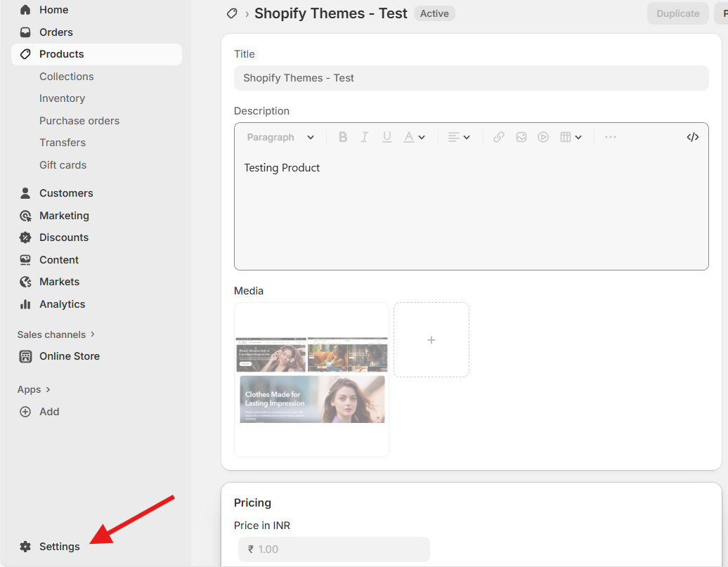Go to Orders in the sidebar
The height and width of the screenshot is (567, 728).
point(56,32)
